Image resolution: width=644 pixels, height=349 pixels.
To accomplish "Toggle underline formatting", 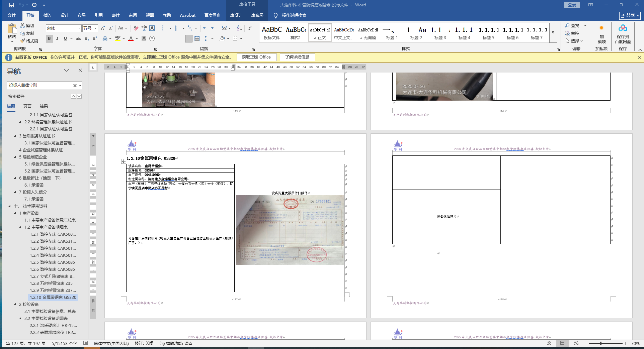I will click(65, 38).
